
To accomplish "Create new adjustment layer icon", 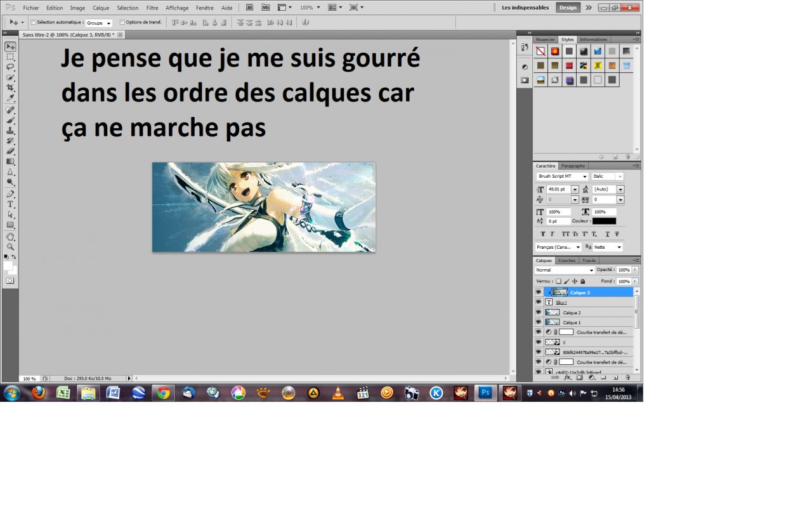I will coord(591,378).
